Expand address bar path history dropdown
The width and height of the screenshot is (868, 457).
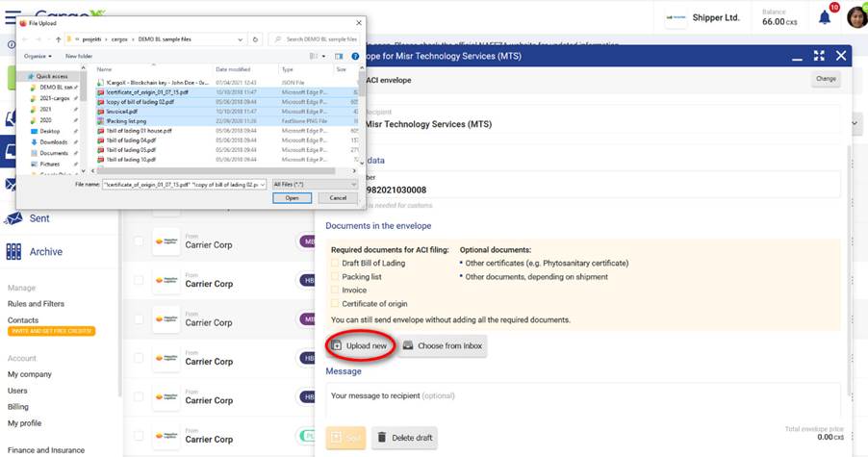pos(240,39)
